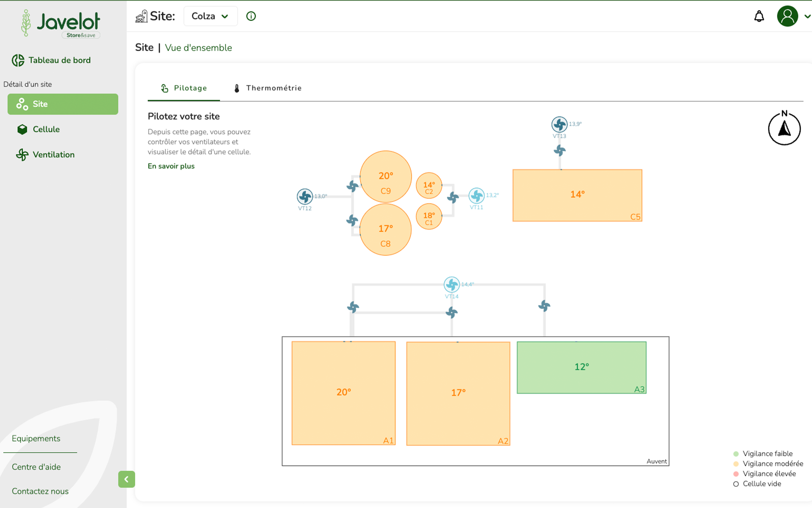Open Contactez nous link
This screenshot has width=812, height=508.
point(40,491)
